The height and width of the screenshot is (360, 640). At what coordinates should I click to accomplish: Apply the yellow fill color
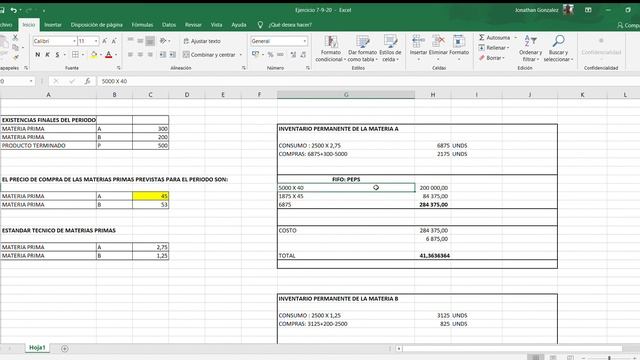point(94,55)
